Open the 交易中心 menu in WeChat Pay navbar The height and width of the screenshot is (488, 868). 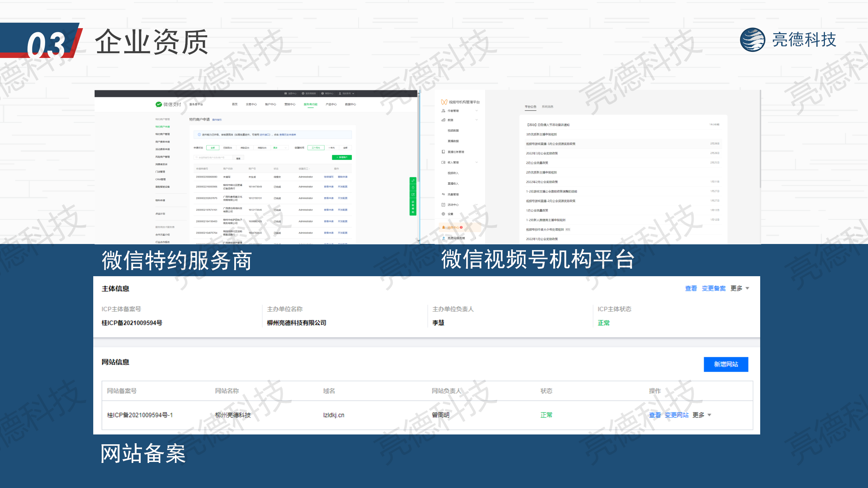pyautogui.click(x=251, y=104)
